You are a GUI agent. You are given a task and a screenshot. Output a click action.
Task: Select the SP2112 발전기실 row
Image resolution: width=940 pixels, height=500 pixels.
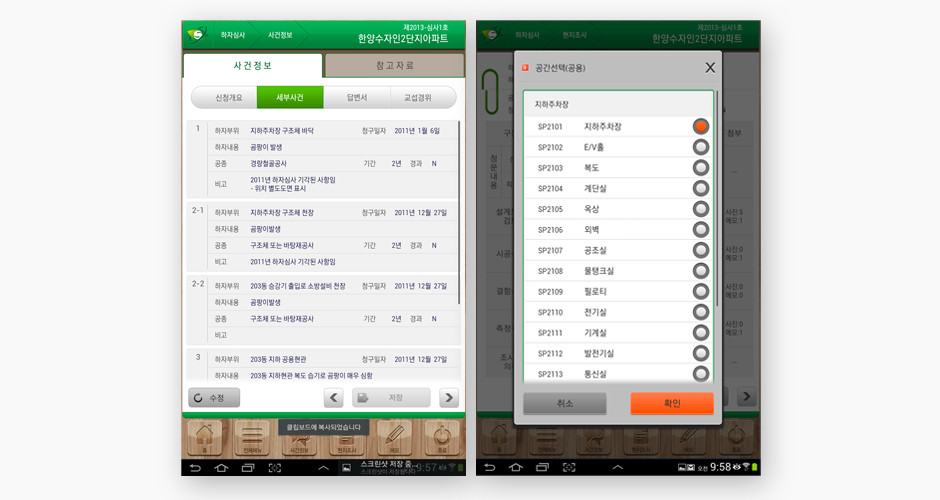point(619,353)
